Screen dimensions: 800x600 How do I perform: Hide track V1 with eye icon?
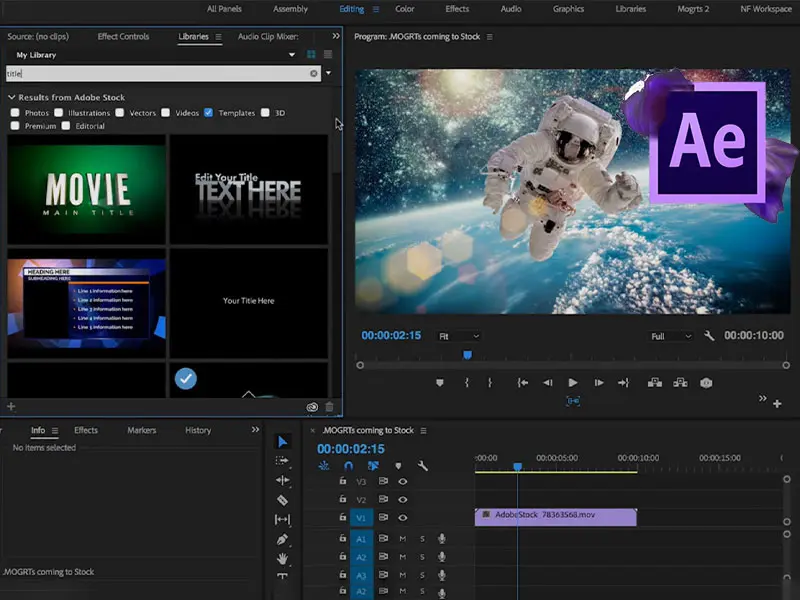pos(403,517)
